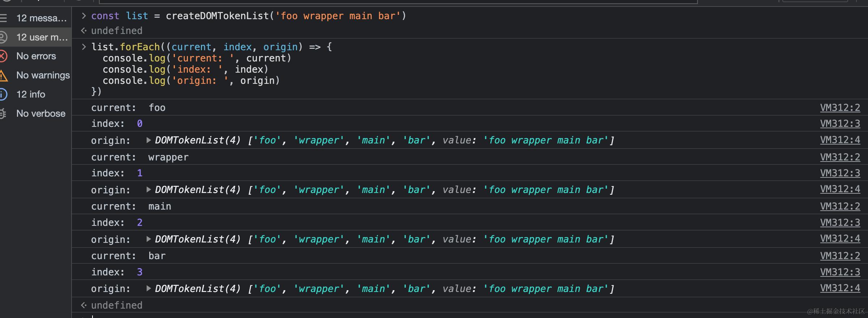Click the bug icon beside No verbose
The height and width of the screenshot is (318, 868).
[3, 113]
